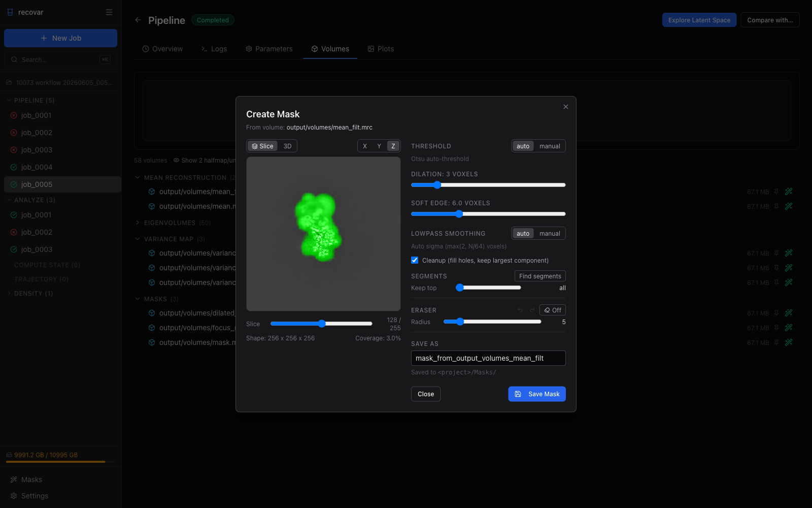Switch preview to 3D mode

coord(287,146)
